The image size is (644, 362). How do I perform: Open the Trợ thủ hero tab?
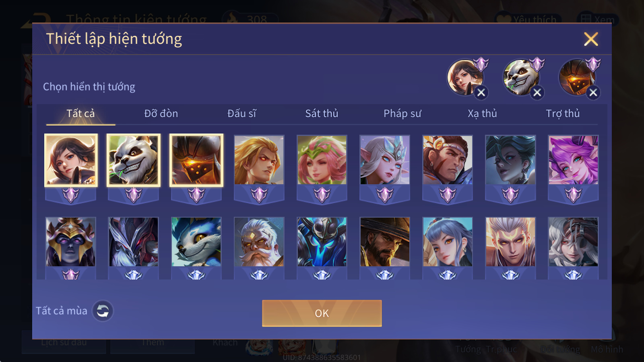click(563, 113)
